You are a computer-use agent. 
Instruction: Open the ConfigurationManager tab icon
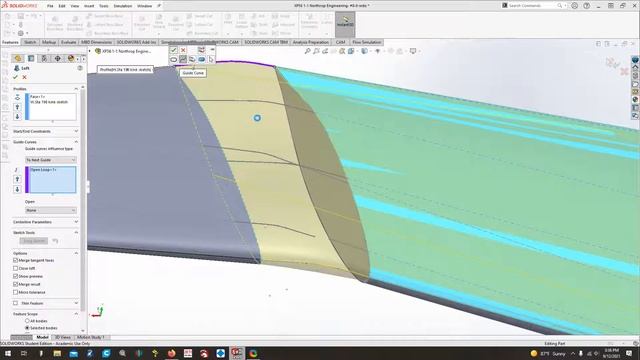point(44,58)
